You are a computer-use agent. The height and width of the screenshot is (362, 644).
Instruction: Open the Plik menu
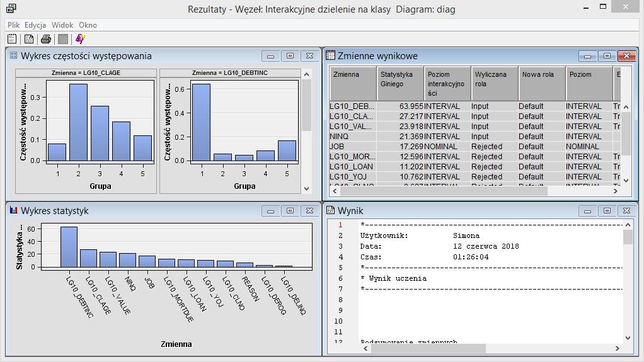pos(14,25)
